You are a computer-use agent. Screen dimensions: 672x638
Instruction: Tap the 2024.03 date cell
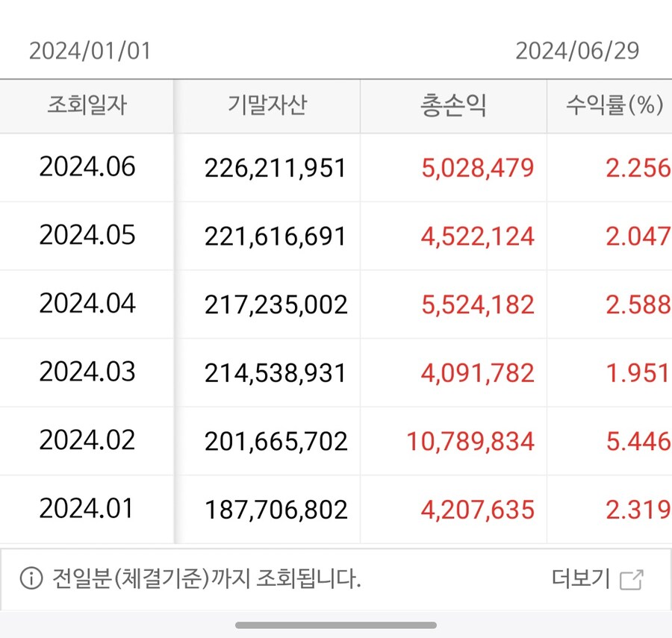point(87,372)
